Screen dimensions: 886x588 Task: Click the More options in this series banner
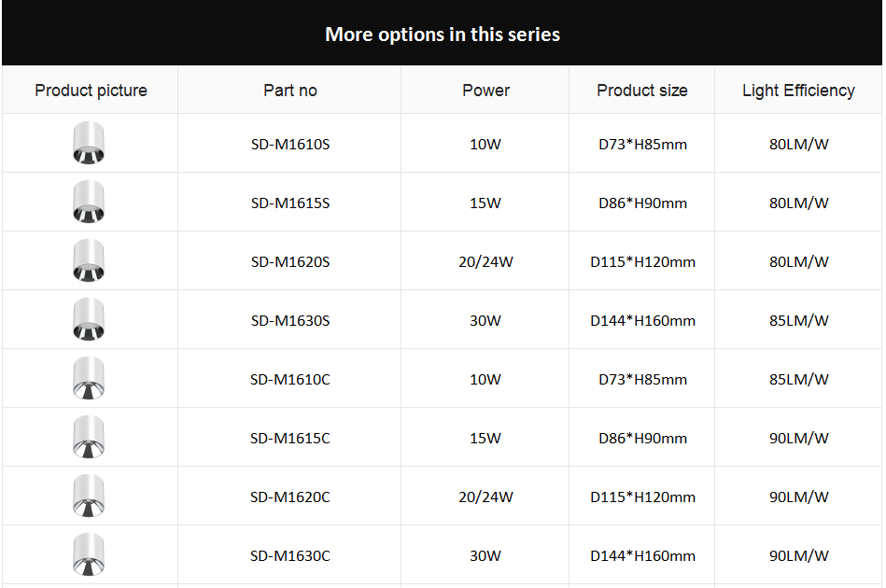tap(443, 33)
